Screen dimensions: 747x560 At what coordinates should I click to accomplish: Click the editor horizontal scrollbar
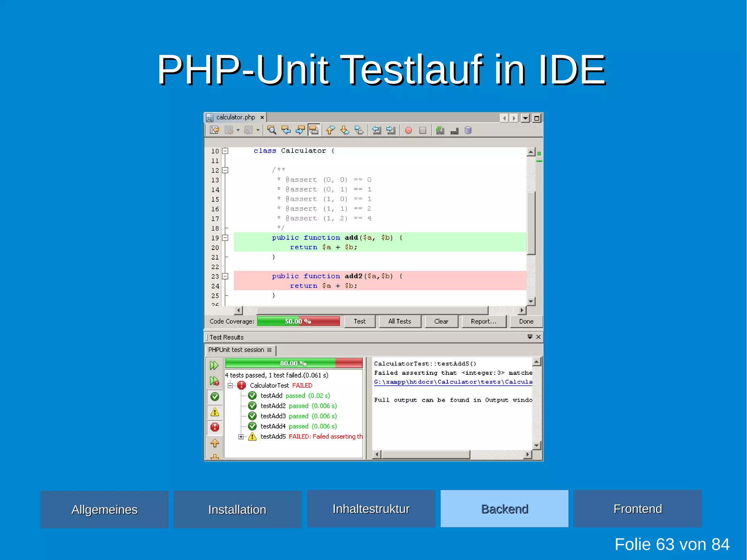pyautogui.click(x=372, y=310)
